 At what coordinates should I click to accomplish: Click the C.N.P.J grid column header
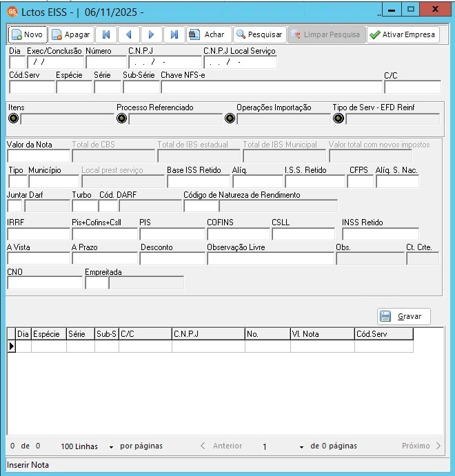208,334
